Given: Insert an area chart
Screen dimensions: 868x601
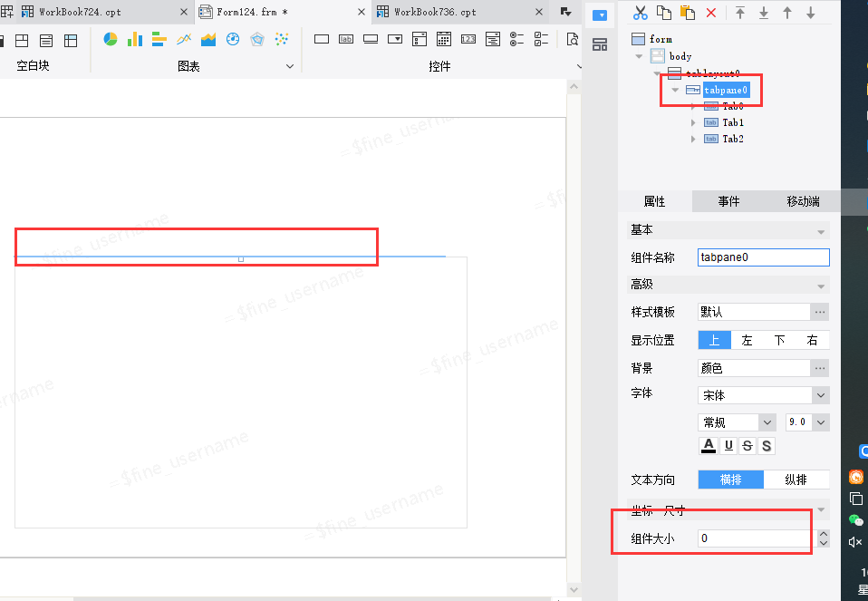Looking at the screenshot, I should pos(208,39).
